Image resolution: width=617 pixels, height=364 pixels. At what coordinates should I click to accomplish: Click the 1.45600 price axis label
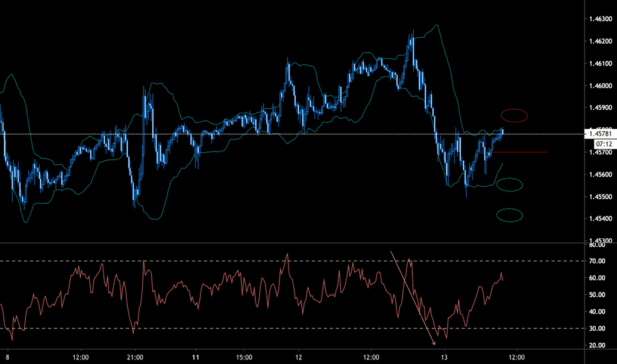click(600, 174)
